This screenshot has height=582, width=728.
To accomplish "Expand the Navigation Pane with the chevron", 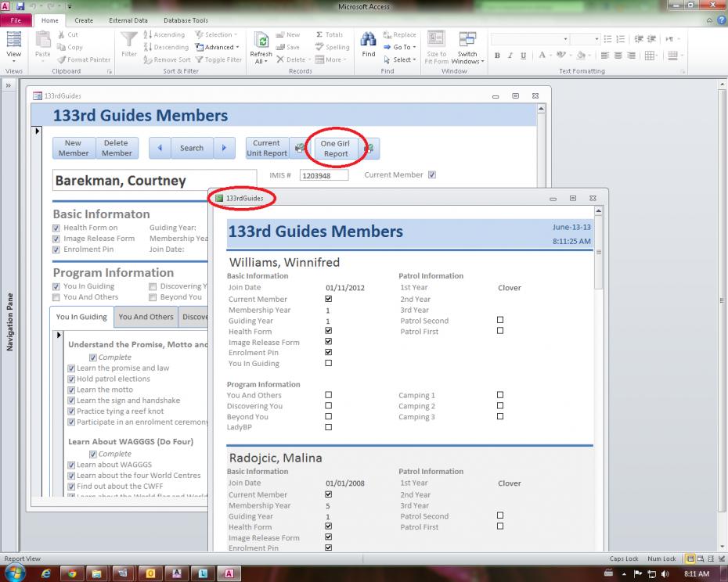I will [9, 85].
